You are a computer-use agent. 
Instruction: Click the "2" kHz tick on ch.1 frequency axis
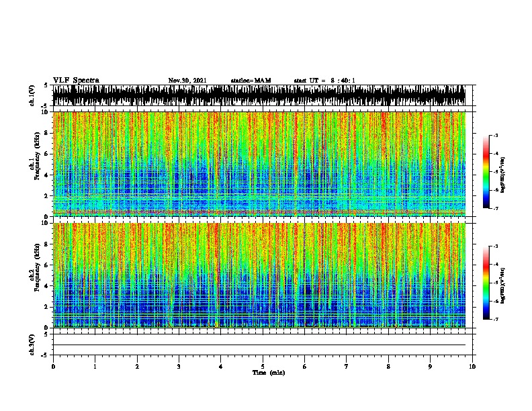pos(47,196)
